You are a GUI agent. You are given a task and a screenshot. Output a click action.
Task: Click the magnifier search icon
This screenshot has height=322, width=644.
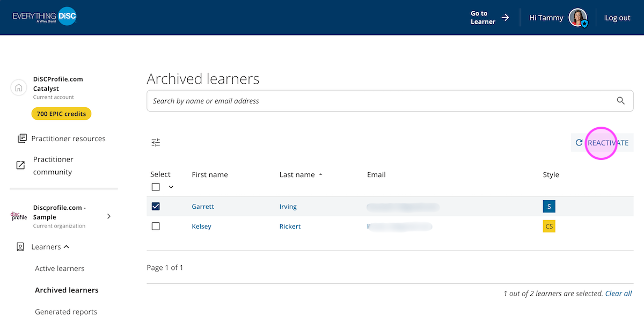point(621,101)
